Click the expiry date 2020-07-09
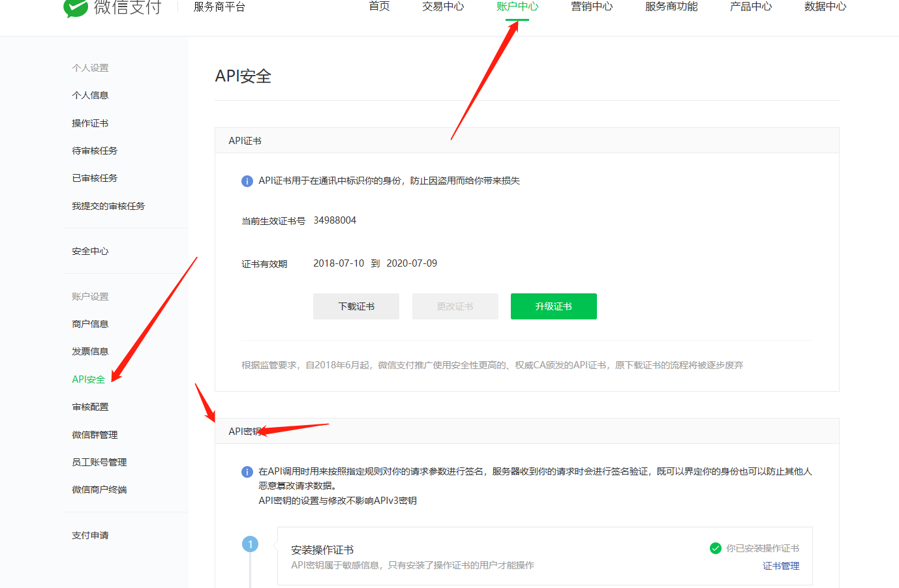The width and height of the screenshot is (899, 588). (412, 263)
